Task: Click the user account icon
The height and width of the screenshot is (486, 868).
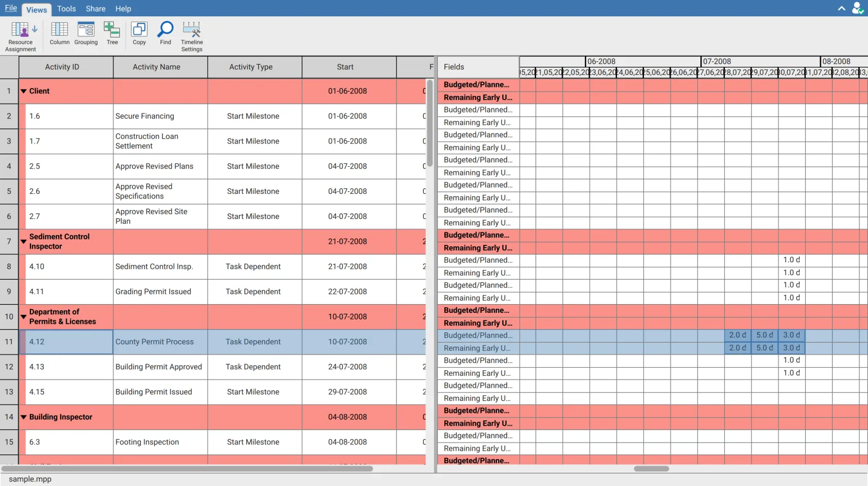Action: point(858,8)
